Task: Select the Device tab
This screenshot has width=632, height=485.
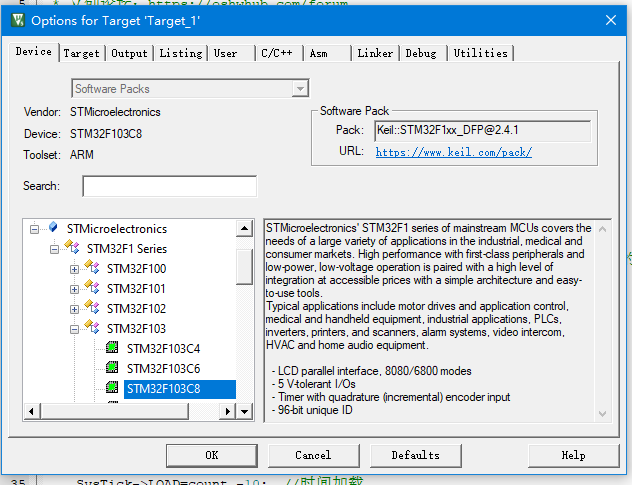Action: point(34,52)
